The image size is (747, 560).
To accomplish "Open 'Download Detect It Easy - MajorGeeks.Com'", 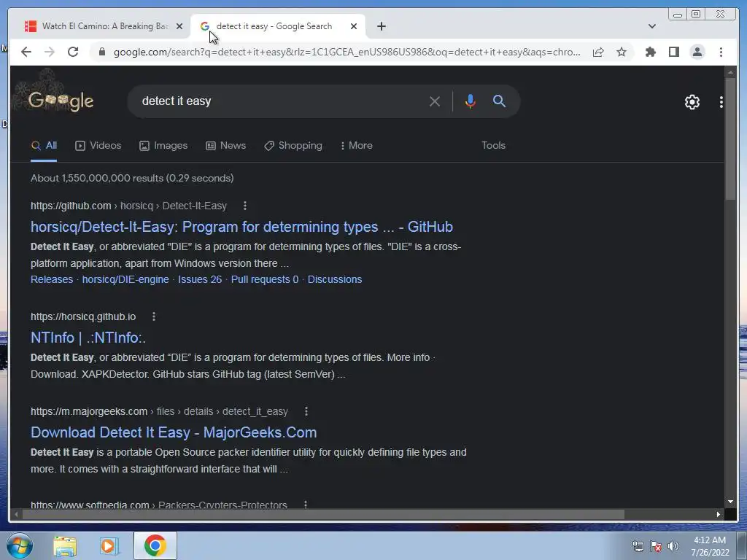I will coord(174,432).
